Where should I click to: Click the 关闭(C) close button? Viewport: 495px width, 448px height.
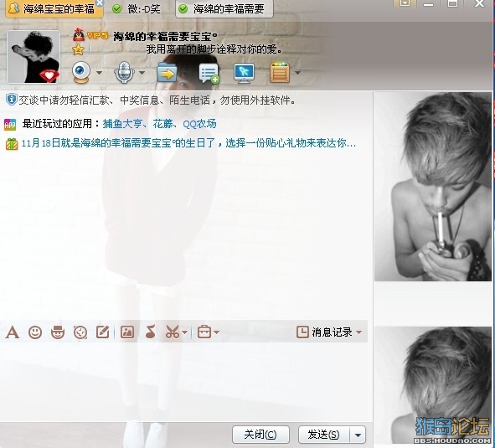coord(260,435)
